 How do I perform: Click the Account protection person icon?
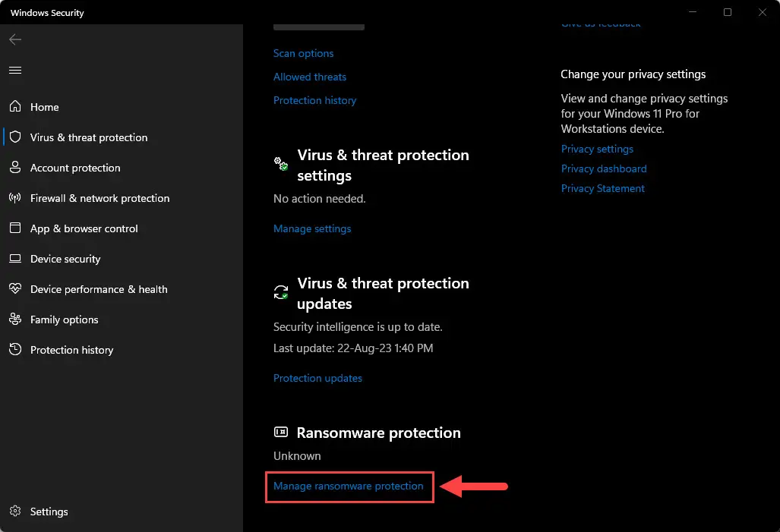pos(15,167)
